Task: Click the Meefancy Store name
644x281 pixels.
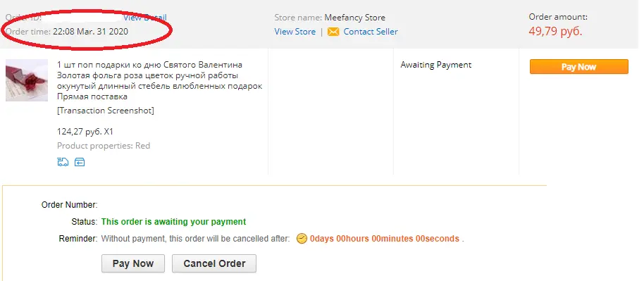Action: click(355, 18)
